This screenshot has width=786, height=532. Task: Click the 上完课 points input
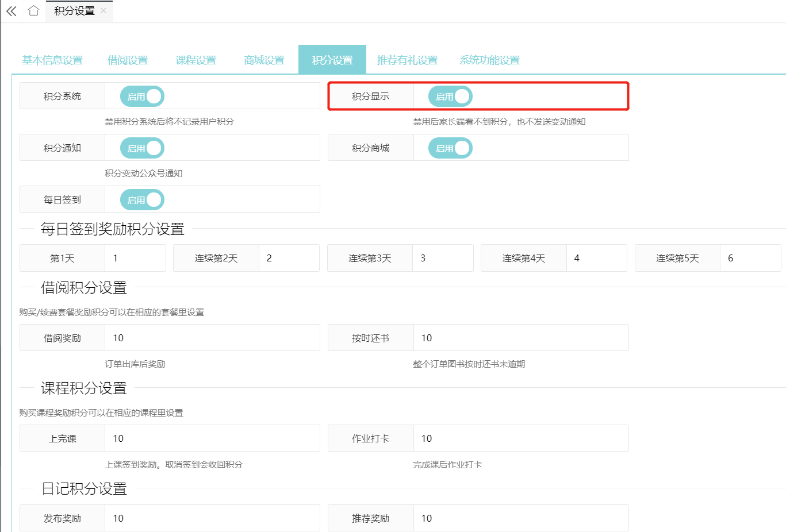212,438
